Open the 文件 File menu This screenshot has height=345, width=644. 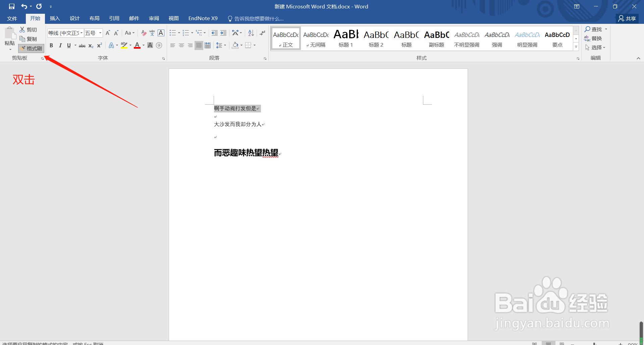12,18
